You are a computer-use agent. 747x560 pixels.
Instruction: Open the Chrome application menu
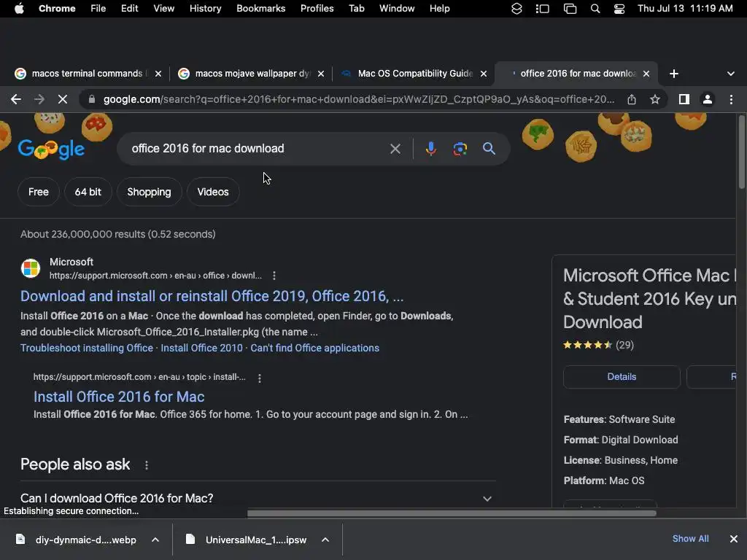[x=57, y=9]
